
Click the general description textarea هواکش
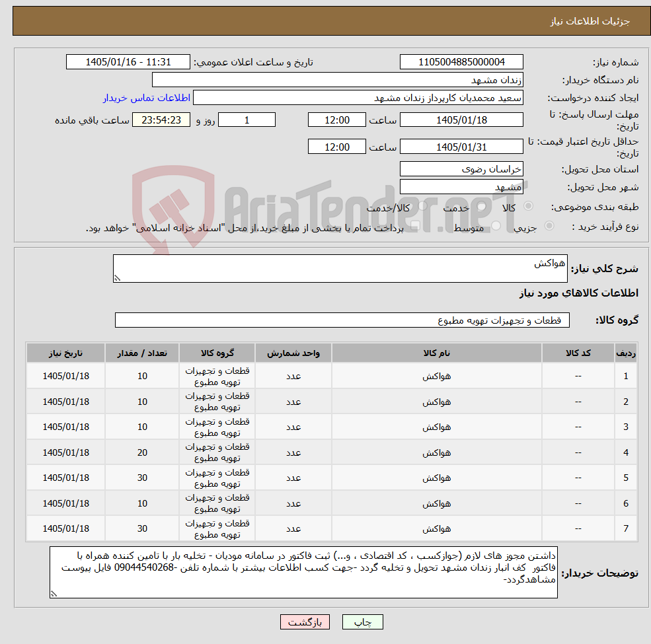340,268
